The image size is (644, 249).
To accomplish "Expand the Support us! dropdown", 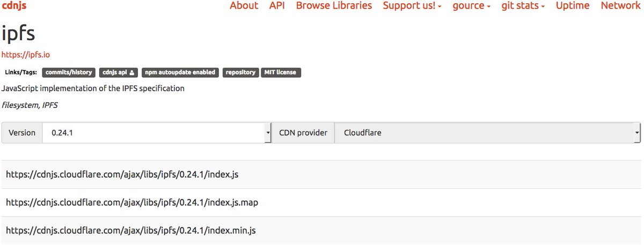I will click(x=412, y=5).
